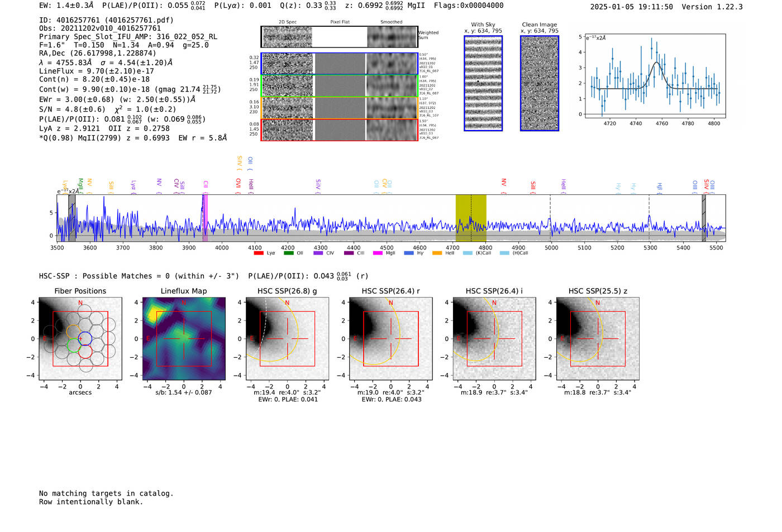Screen dimensions: 782x532
Task: Click the blue fiber circle in Fiber Positions
Action: [x=85, y=338]
